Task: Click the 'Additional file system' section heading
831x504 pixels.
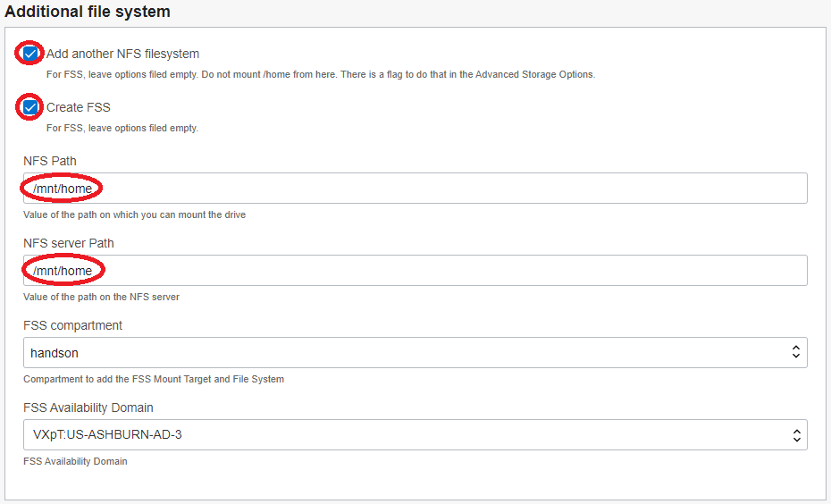Action: point(88,13)
